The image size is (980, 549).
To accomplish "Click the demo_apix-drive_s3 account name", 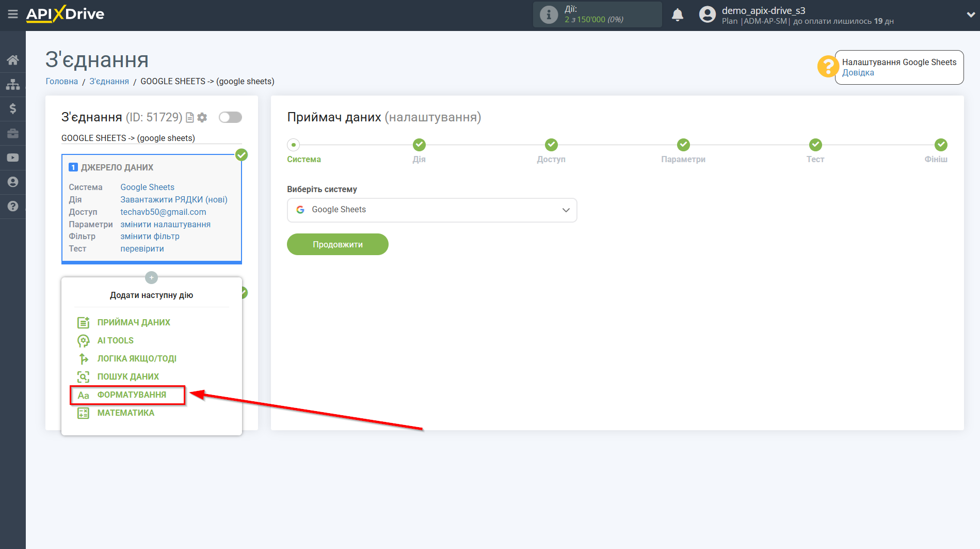I will 763,10.
